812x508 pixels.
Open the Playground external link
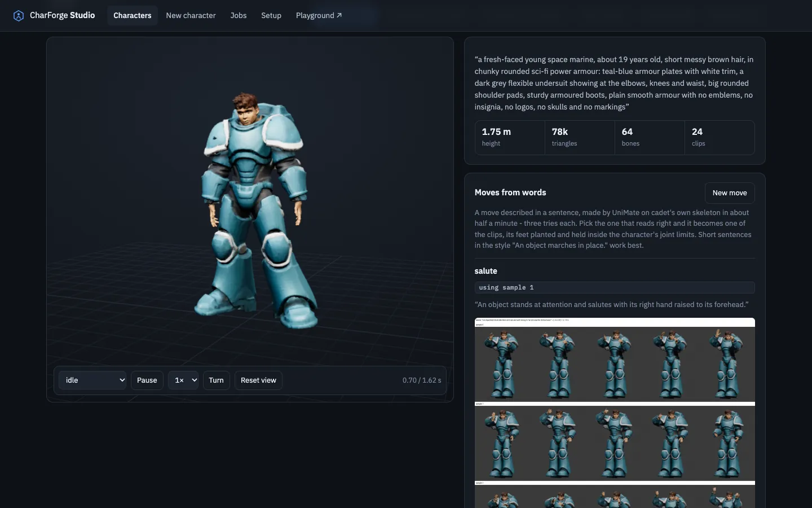[319, 15]
